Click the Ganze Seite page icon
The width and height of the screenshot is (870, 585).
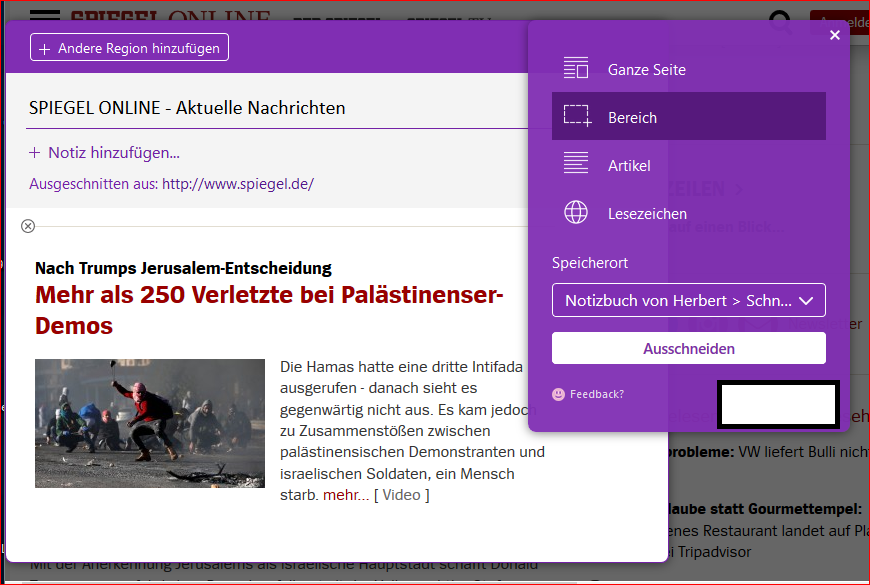click(576, 68)
